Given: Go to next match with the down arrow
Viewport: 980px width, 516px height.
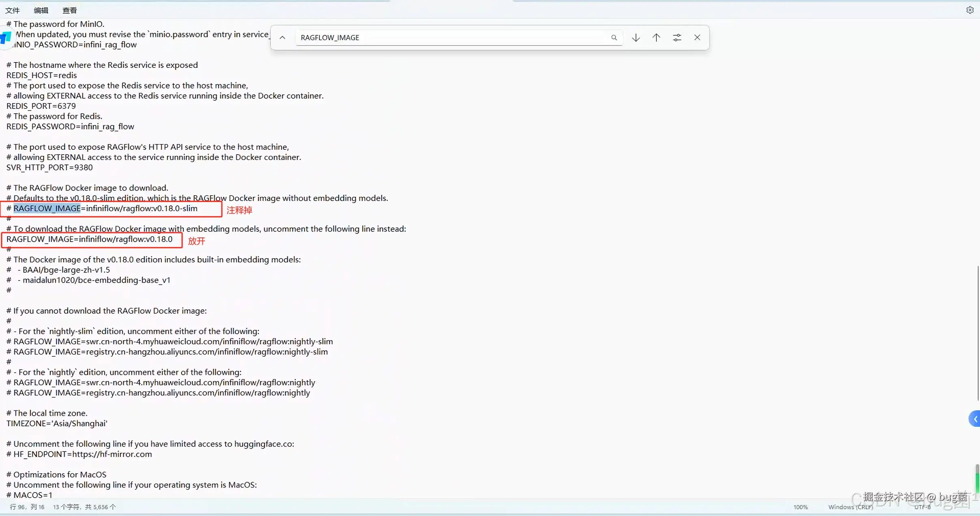Looking at the screenshot, I should (636, 37).
